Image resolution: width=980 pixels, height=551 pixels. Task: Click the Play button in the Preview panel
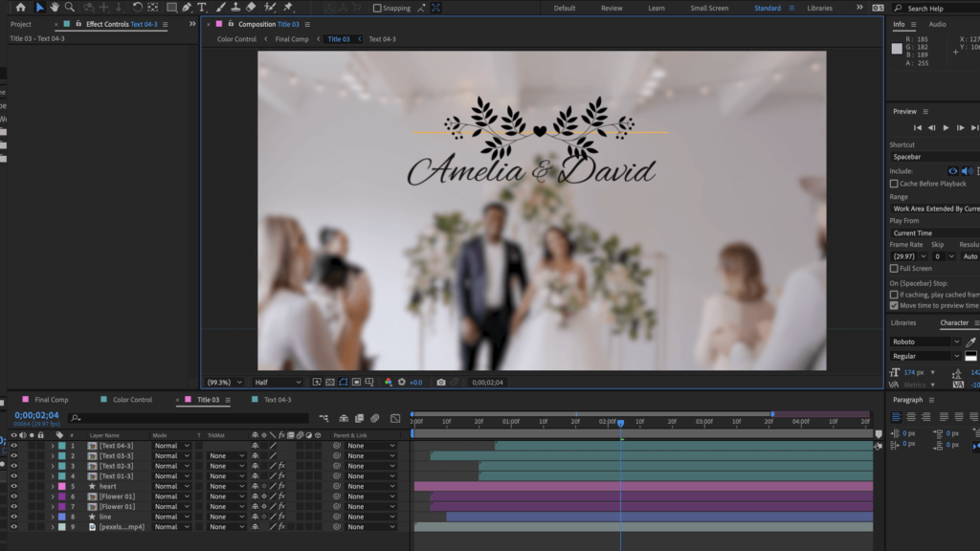(946, 125)
